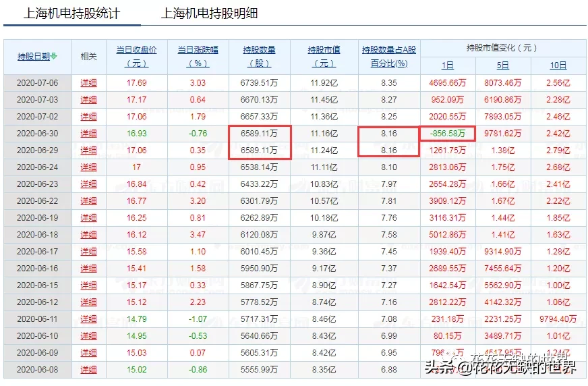The image size is (588, 386).
Task: Sort by 持股数量占A股百分比 header
Action: [x=389, y=56]
